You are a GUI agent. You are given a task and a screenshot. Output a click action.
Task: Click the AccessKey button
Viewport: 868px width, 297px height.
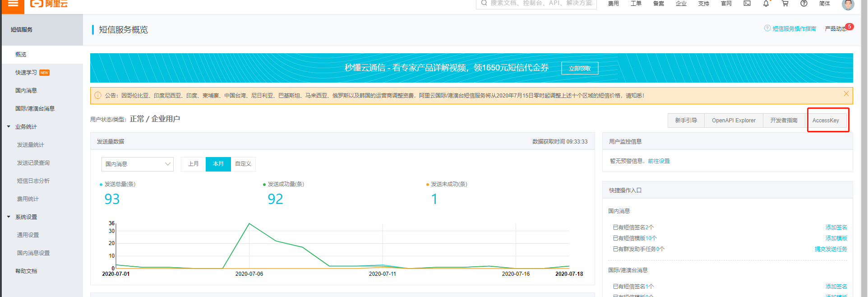pos(826,121)
